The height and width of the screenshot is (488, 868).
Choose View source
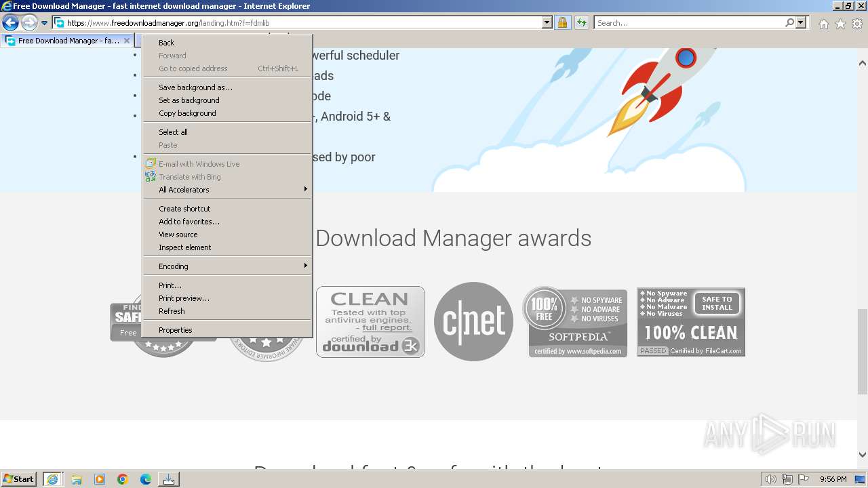tap(227, 235)
